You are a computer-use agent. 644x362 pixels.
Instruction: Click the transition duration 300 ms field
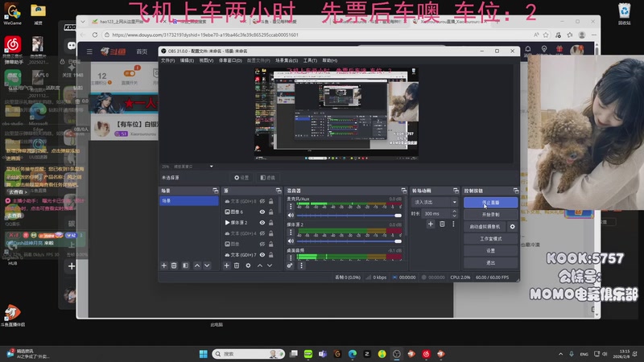[436, 213]
